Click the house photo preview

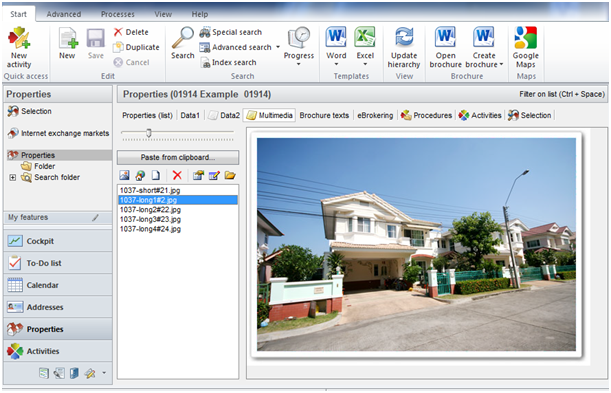click(x=416, y=244)
